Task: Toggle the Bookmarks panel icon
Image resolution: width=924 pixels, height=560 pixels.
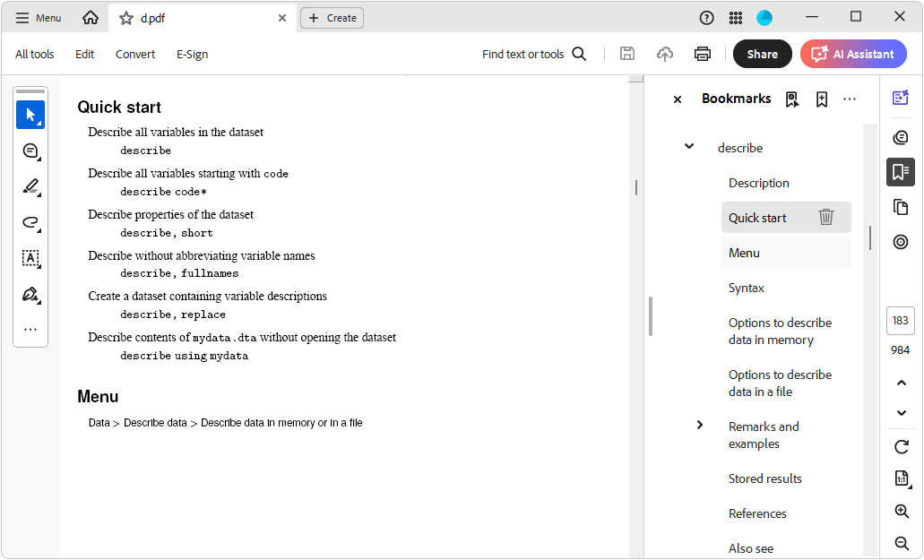Action: tap(901, 172)
